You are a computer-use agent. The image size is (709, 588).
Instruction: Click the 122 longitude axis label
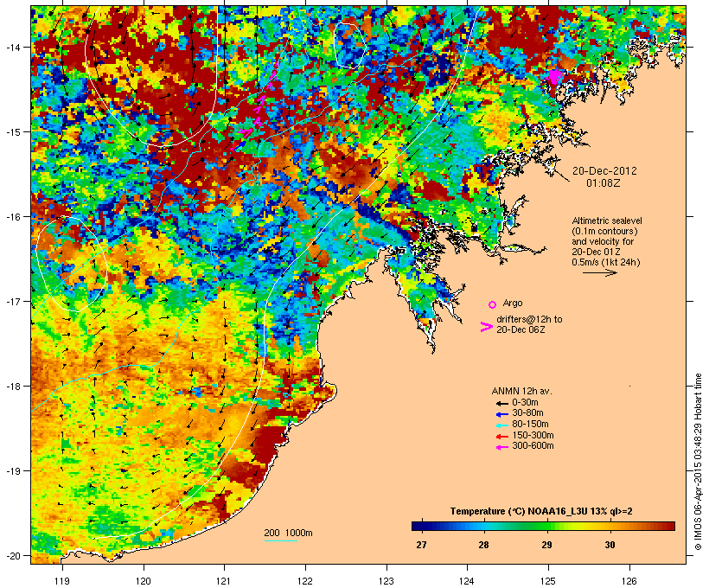(x=305, y=581)
